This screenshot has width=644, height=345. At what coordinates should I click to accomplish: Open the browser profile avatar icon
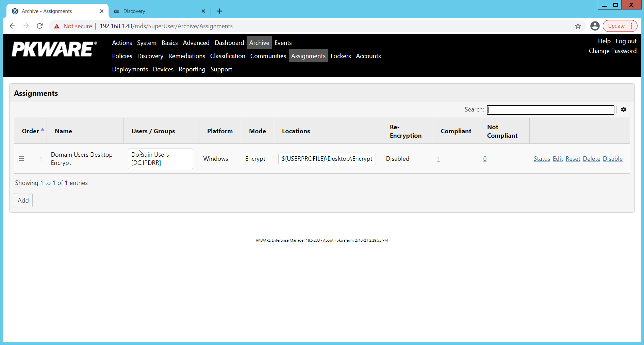(595, 26)
